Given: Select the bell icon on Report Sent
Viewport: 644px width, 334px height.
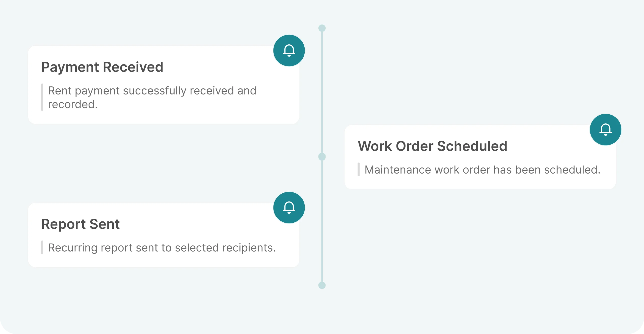Looking at the screenshot, I should 289,208.
